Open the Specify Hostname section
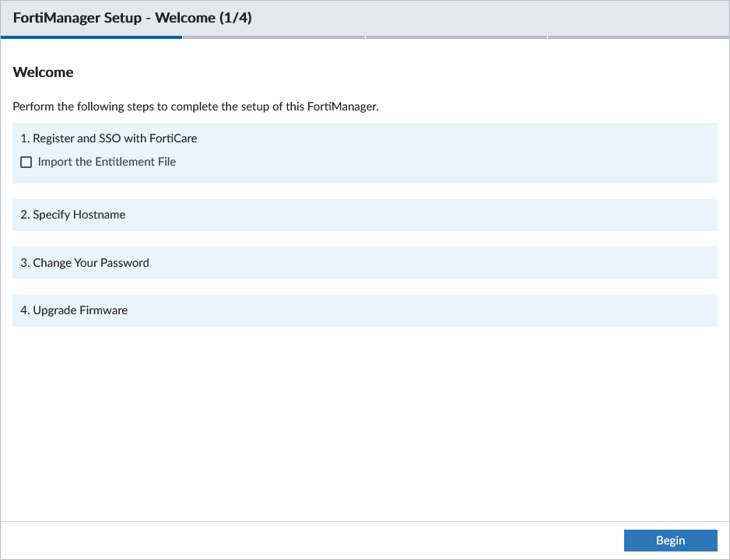This screenshot has width=730, height=560. click(72, 215)
